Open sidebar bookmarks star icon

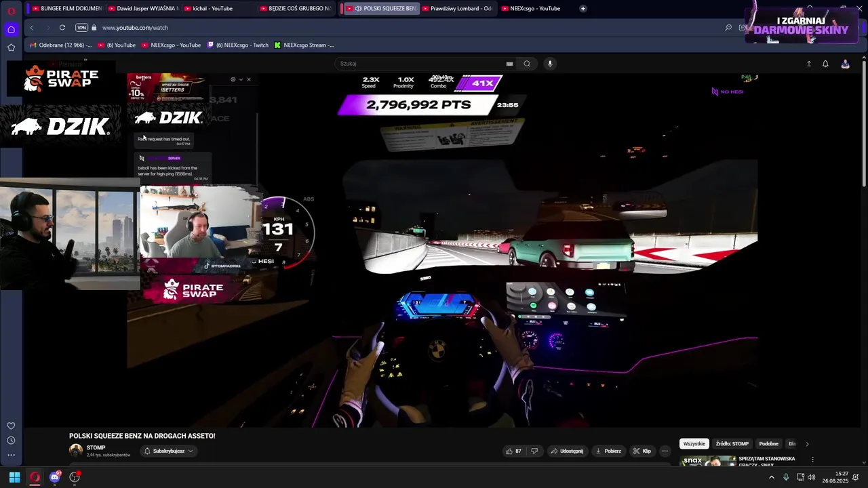point(11,47)
